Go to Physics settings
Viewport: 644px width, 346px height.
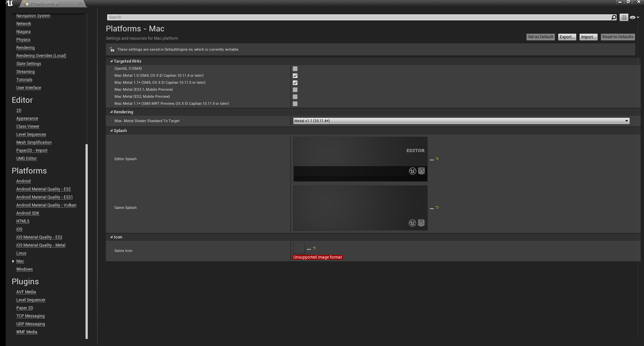(23, 40)
